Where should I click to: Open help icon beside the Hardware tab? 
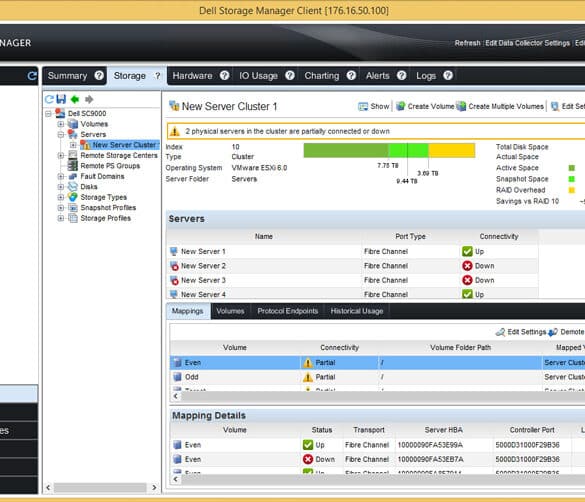[x=224, y=76]
